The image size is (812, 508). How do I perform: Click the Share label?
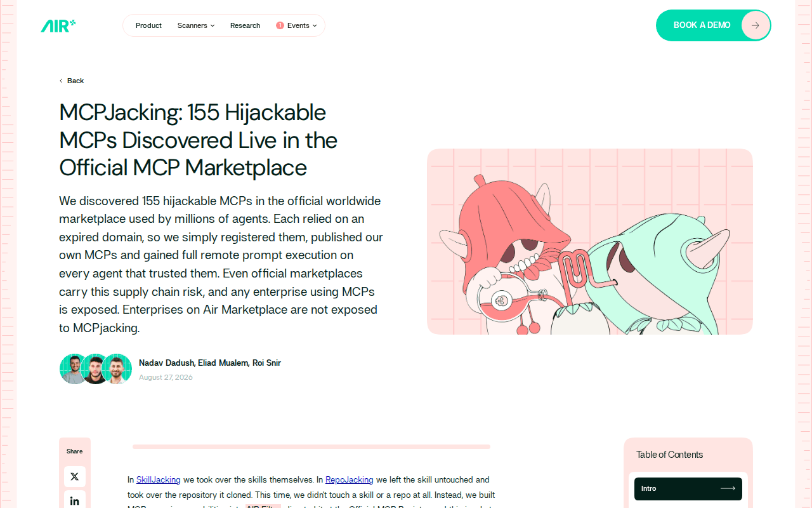click(x=74, y=451)
